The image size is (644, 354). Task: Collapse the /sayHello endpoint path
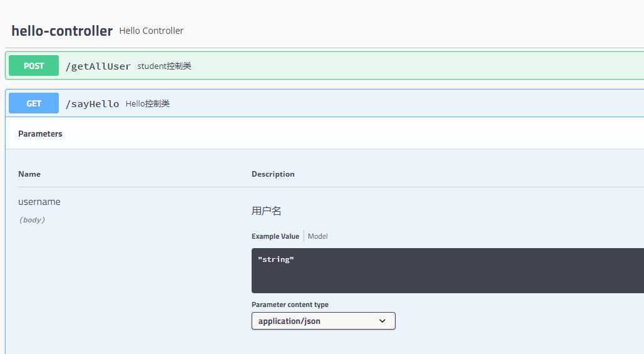(x=92, y=103)
